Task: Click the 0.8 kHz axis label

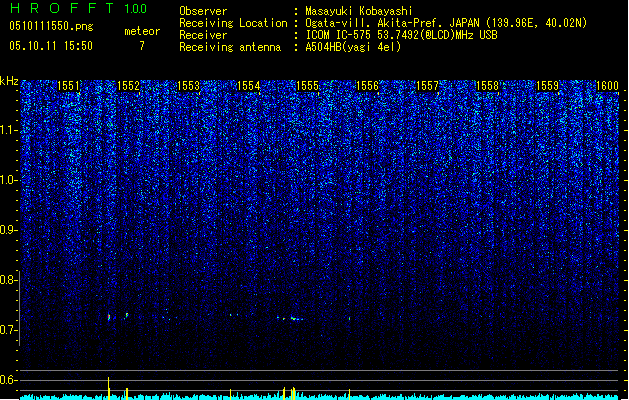Action: 8,280
